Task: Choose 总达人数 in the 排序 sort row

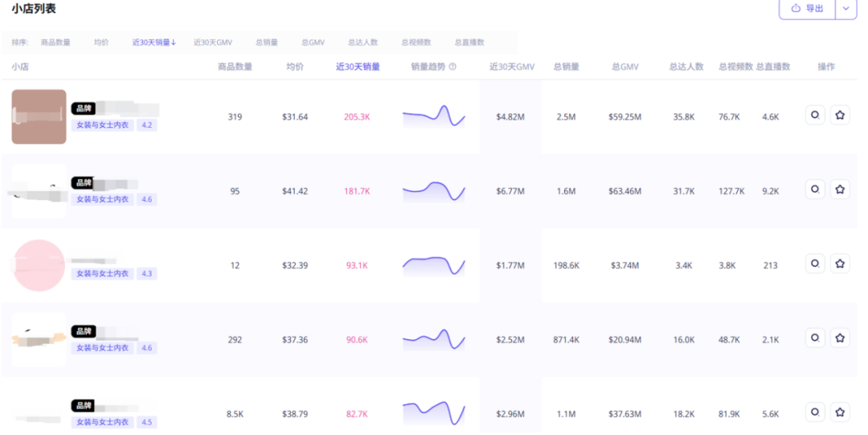Action: (362, 43)
